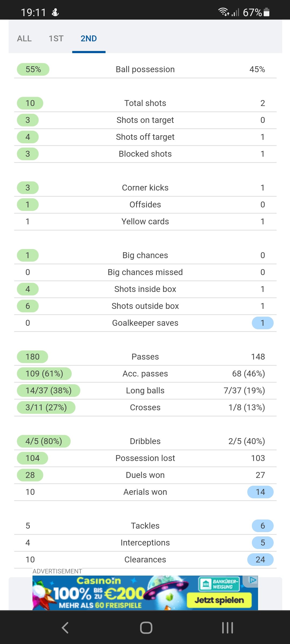The height and width of the screenshot is (644, 290).
Task: Tap the 2ND half tab
Action: coord(89,39)
